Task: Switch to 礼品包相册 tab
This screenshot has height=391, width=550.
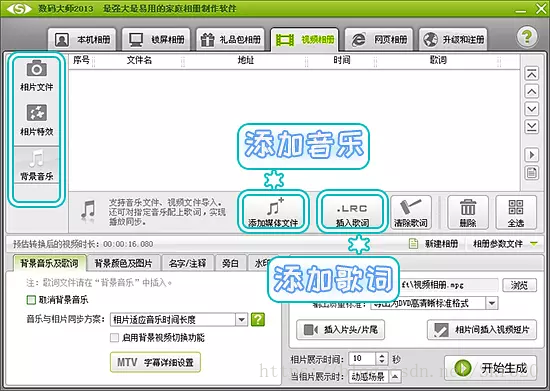Action: (230, 40)
